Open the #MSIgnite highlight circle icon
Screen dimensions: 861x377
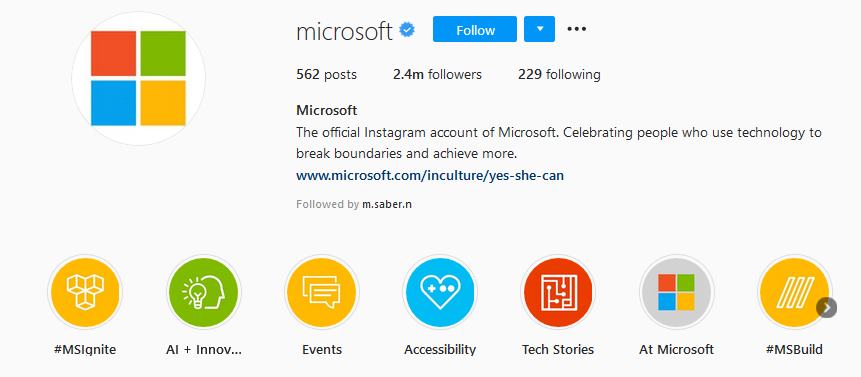(85, 292)
